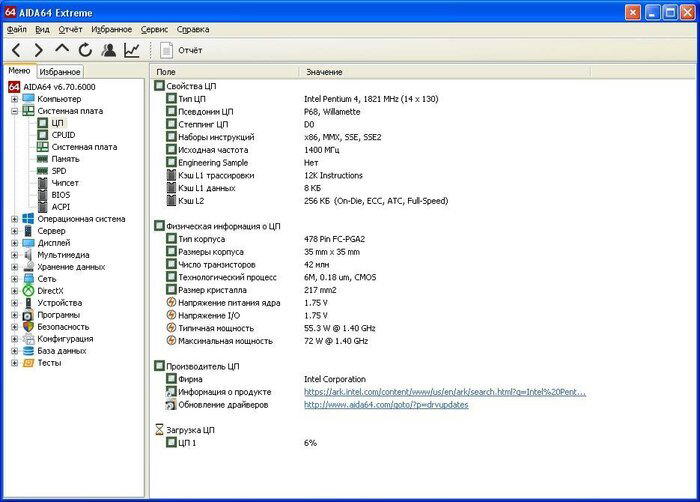Expand the Компьютер tree node

[14, 99]
